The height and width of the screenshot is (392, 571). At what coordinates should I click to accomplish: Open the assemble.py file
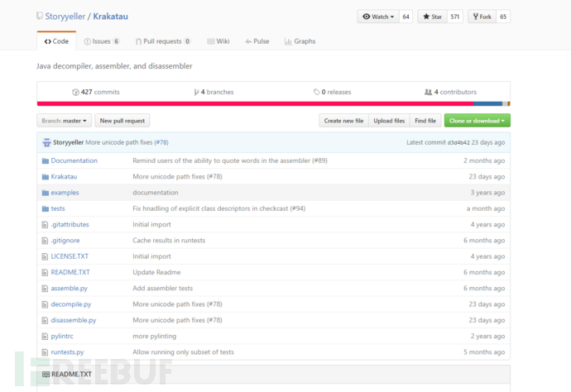[x=70, y=289]
